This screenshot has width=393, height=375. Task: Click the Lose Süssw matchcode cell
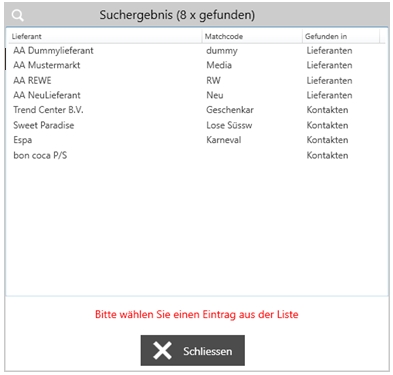[229, 125]
